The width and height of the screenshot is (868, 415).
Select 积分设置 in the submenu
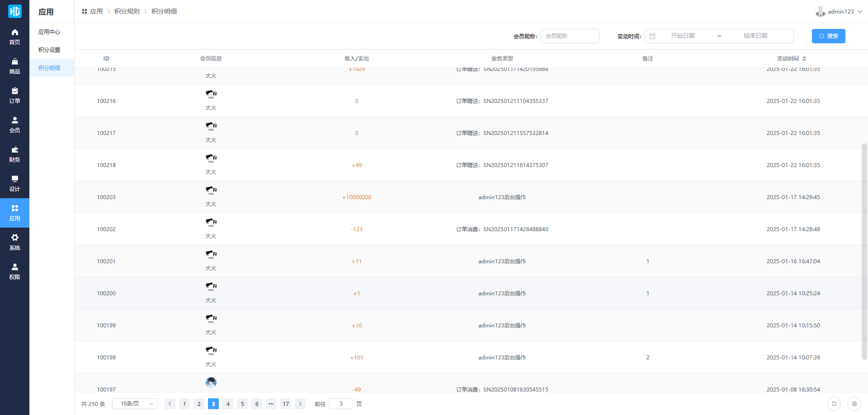pyautogui.click(x=49, y=50)
